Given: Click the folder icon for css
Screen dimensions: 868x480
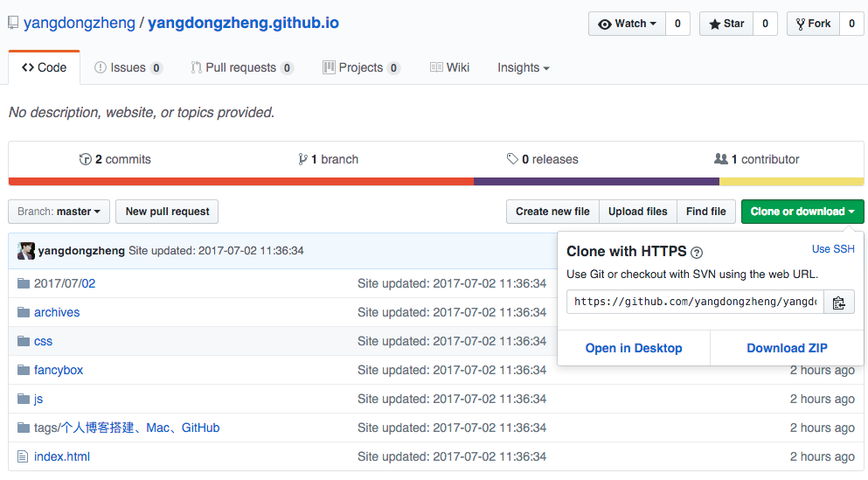Looking at the screenshot, I should (x=24, y=341).
